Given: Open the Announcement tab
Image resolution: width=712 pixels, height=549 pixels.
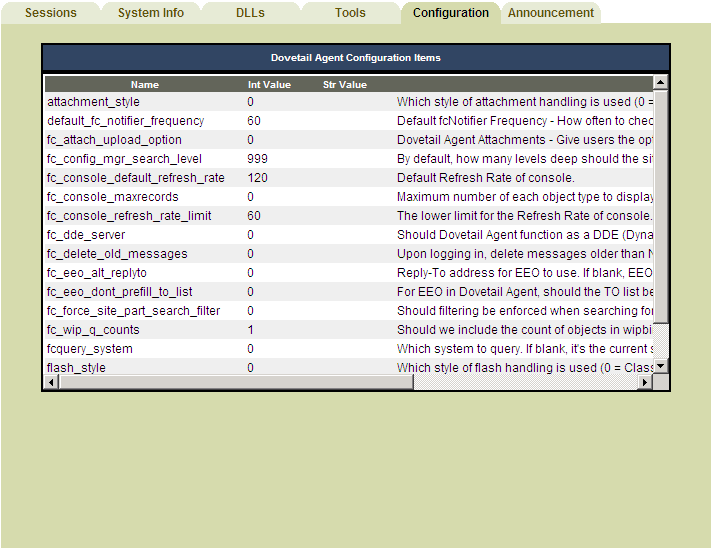Looking at the screenshot, I should coord(550,13).
